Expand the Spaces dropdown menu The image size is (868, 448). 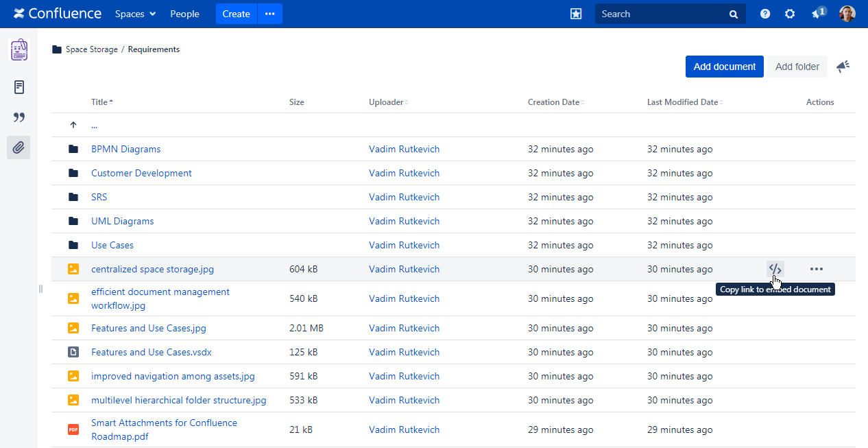click(135, 14)
